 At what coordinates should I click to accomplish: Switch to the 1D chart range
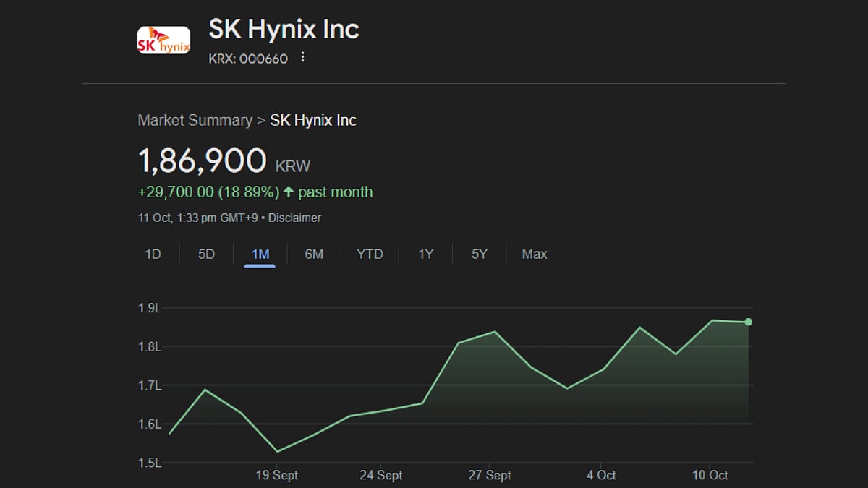pos(153,254)
